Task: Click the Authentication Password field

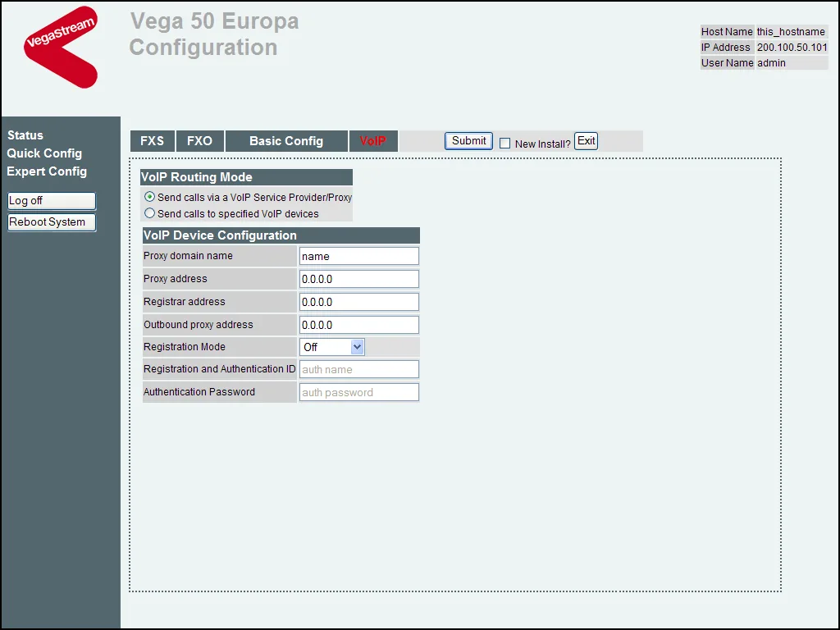Action: click(359, 393)
